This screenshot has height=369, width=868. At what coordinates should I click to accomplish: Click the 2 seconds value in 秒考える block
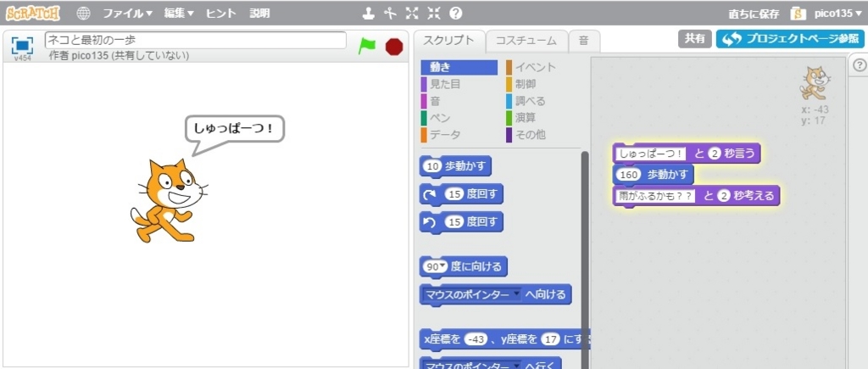pos(723,196)
